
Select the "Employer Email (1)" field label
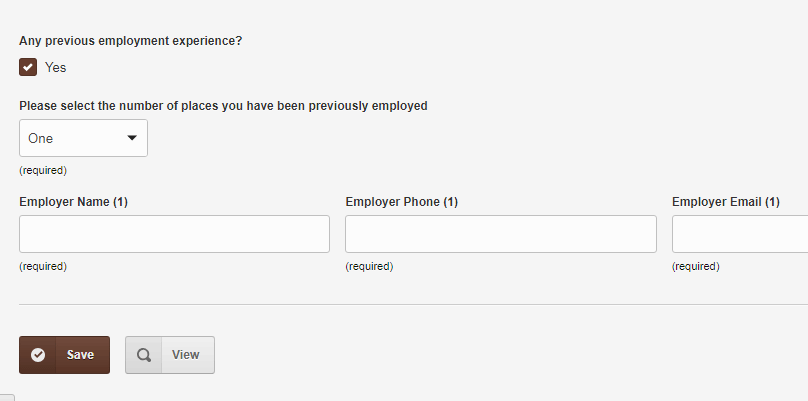(726, 202)
